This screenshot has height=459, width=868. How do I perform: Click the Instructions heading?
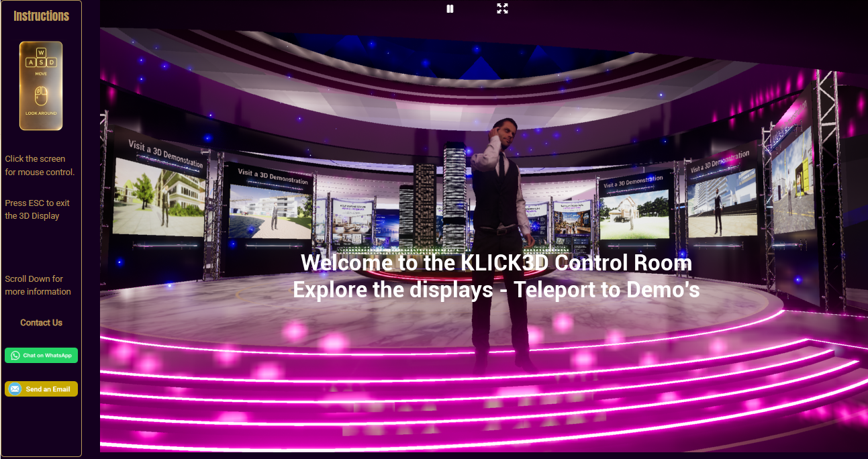pos(41,16)
